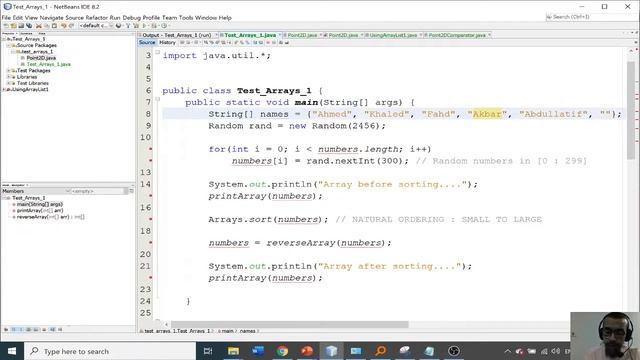Click the red error mark beside line 11
The width and height of the screenshot is (640, 360).
[x=151, y=149]
